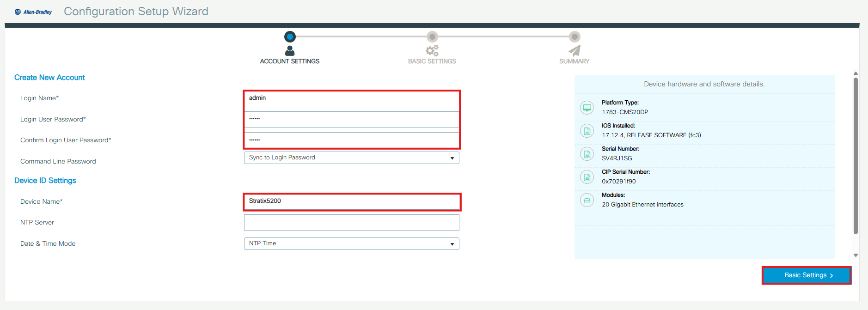Click the Date & Time Mode label

click(x=48, y=243)
